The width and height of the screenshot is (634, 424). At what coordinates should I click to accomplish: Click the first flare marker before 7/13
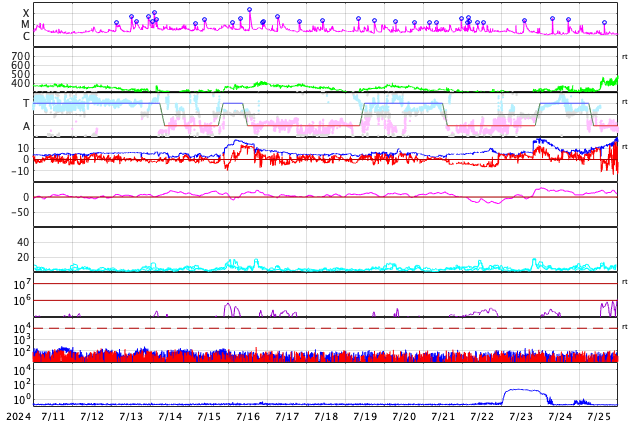[116, 23]
